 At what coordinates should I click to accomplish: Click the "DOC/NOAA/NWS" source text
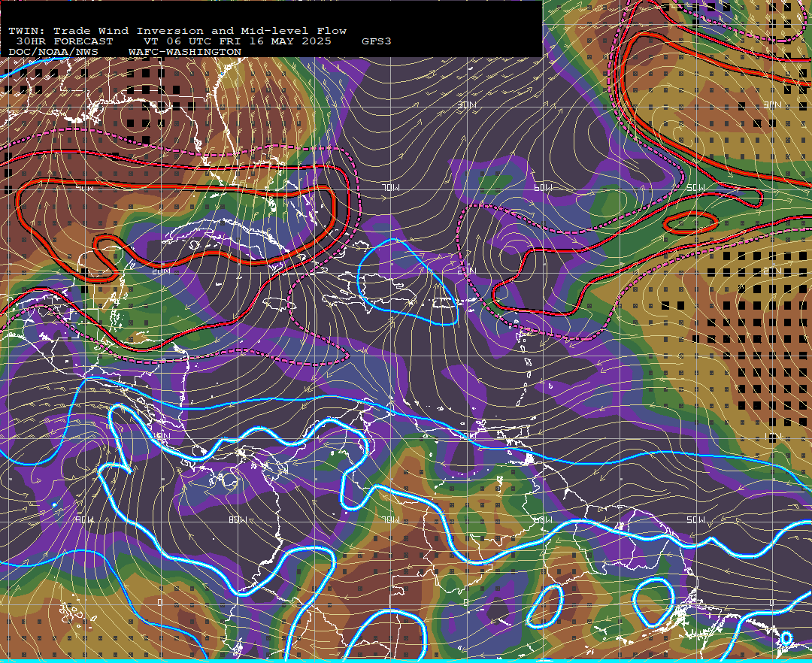click(53, 53)
